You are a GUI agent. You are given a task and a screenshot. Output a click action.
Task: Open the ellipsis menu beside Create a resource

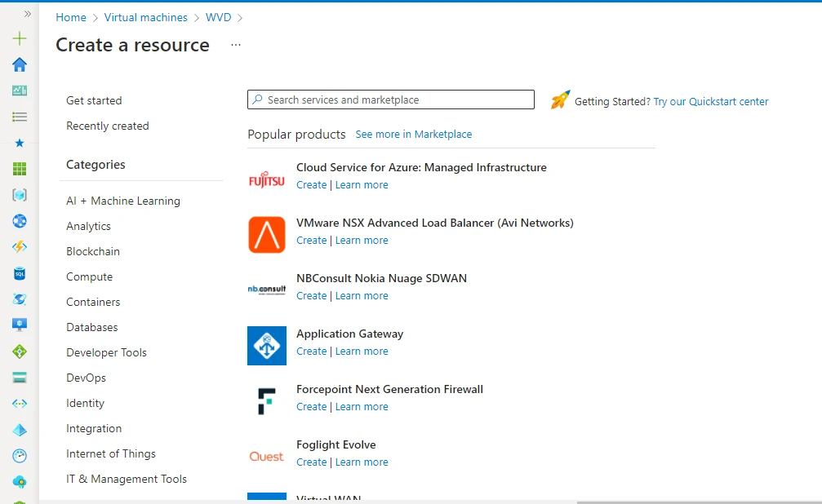point(236,45)
